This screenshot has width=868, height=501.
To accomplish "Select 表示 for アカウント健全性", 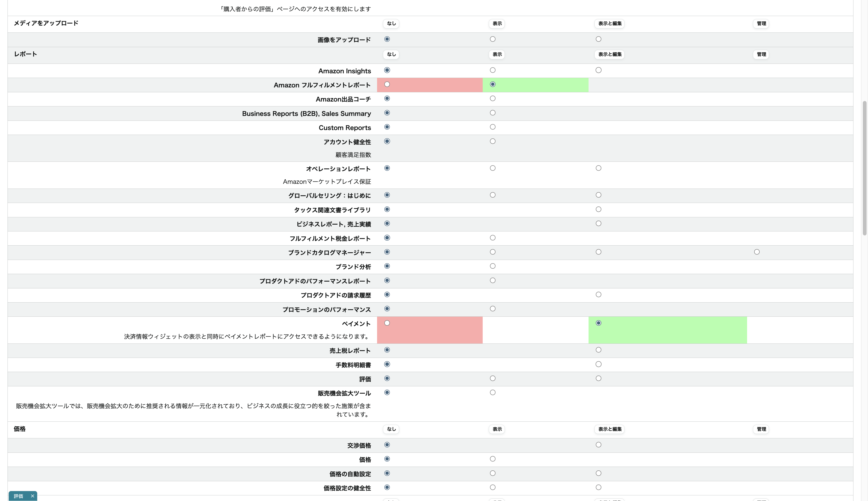I will (493, 141).
